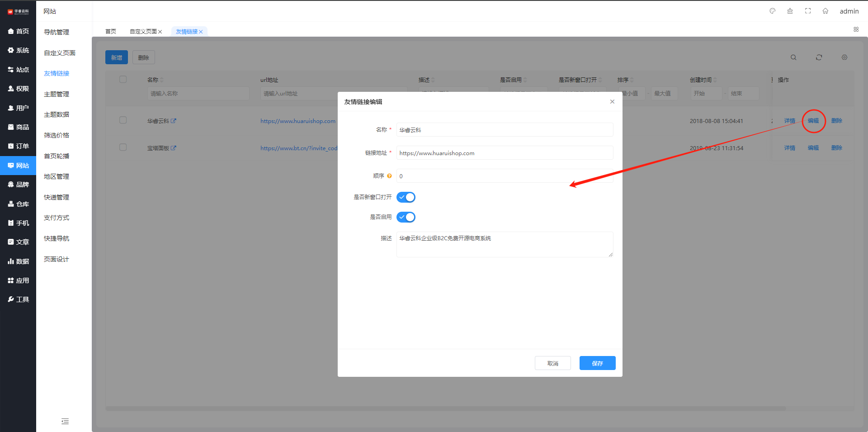The image size is (868, 432).
Task: Click the 取消 button
Action: [x=552, y=363]
